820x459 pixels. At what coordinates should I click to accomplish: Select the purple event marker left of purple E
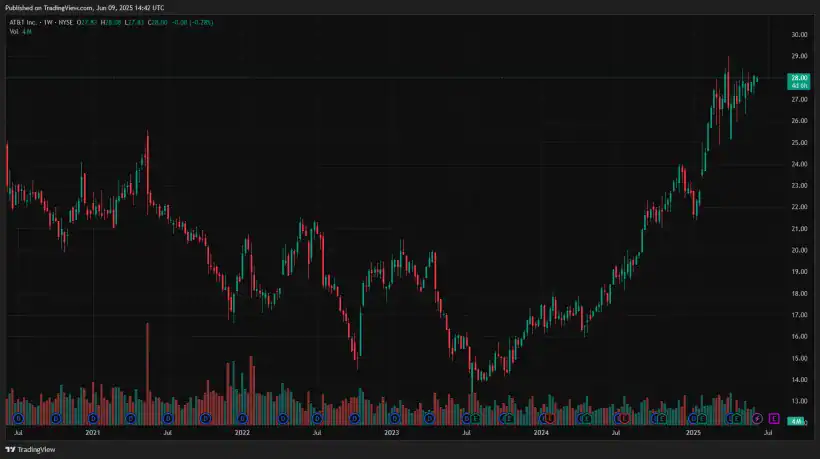pos(757,417)
